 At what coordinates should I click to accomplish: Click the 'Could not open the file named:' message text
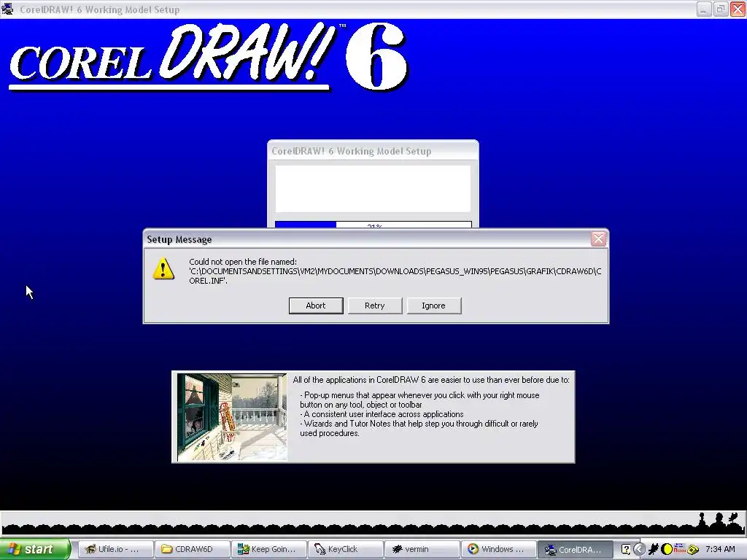click(243, 262)
